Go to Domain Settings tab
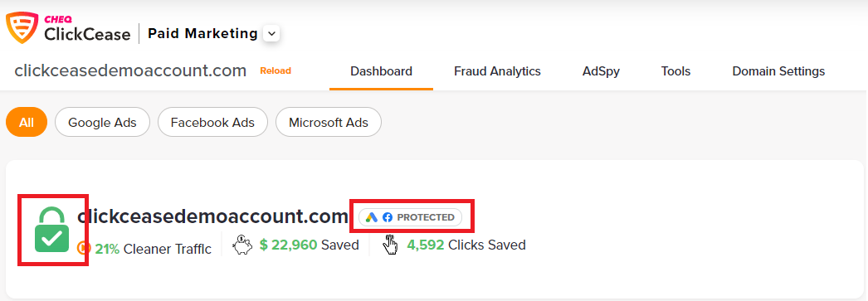The height and width of the screenshot is (301, 868). point(778,71)
